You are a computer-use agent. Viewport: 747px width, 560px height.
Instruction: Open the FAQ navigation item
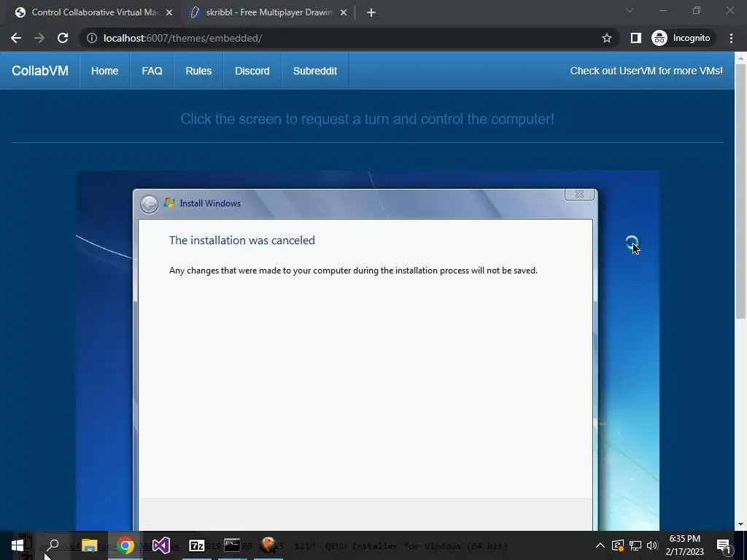pos(152,71)
